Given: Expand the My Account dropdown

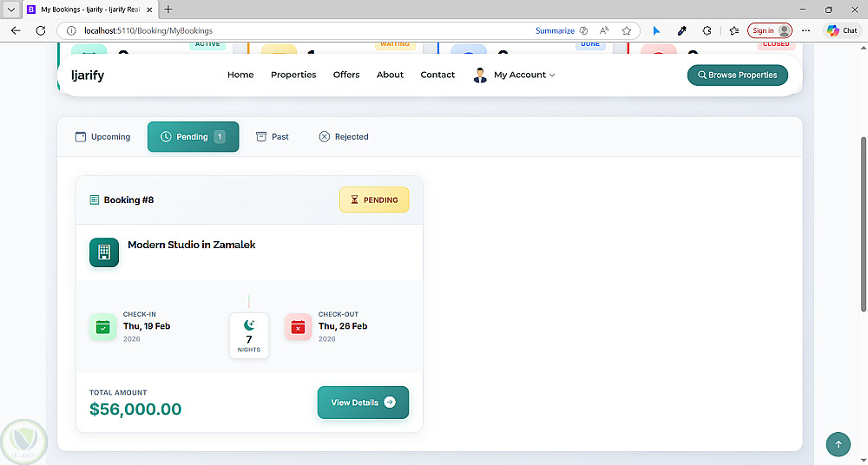Looking at the screenshot, I should [x=523, y=75].
